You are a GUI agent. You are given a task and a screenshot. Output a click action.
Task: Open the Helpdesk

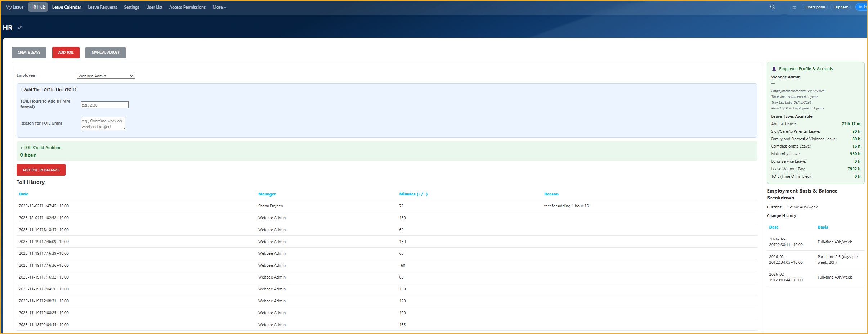(x=841, y=7)
